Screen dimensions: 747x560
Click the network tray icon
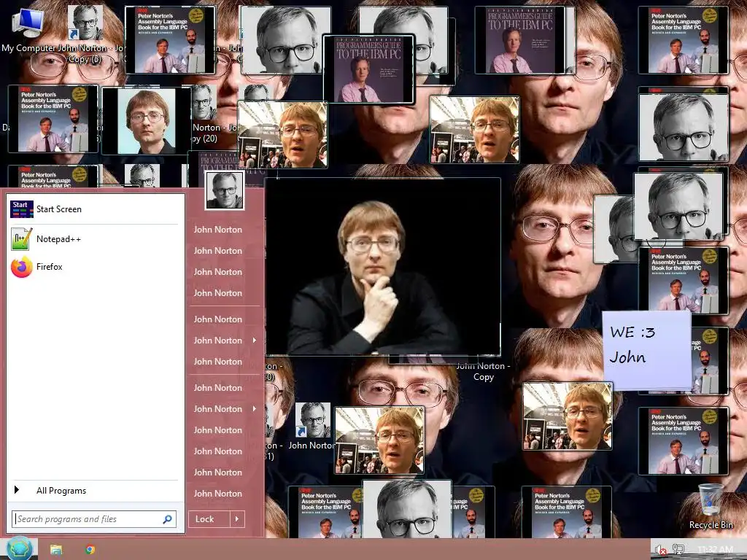(x=678, y=550)
